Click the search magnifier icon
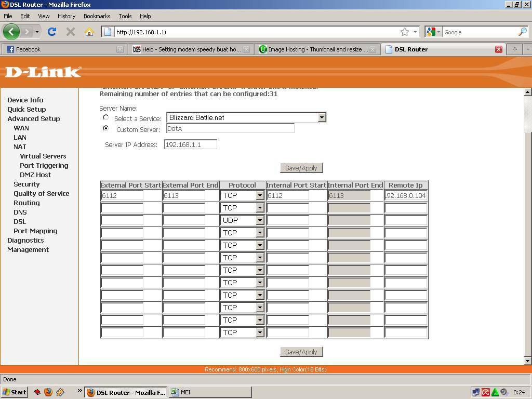 pos(523,32)
